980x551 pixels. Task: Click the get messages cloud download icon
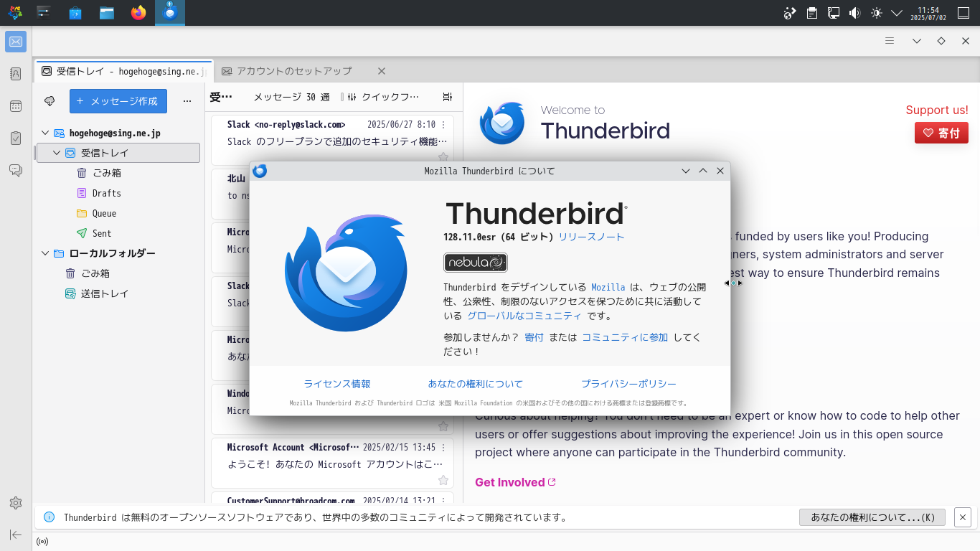coord(50,101)
